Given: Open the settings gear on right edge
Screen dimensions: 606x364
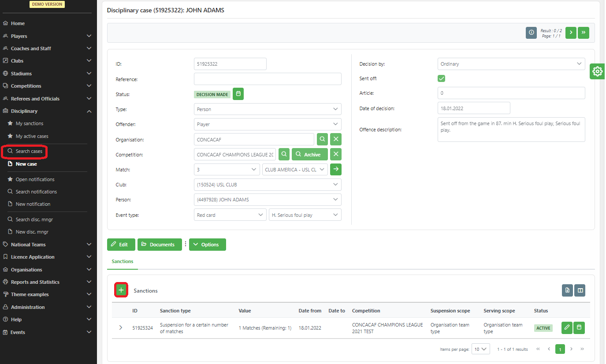Looking at the screenshot, I should (x=597, y=71).
